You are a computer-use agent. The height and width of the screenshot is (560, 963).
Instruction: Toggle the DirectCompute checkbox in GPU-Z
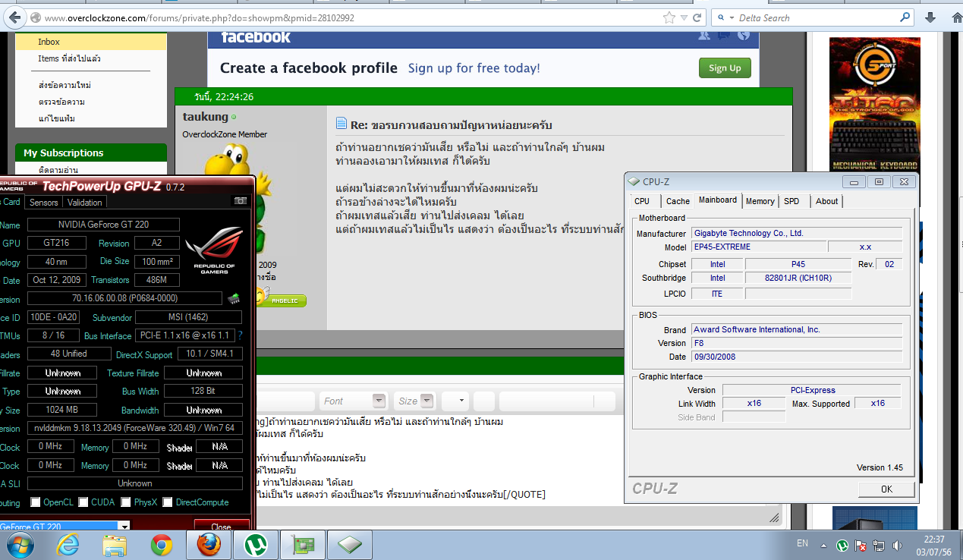click(168, 502)
